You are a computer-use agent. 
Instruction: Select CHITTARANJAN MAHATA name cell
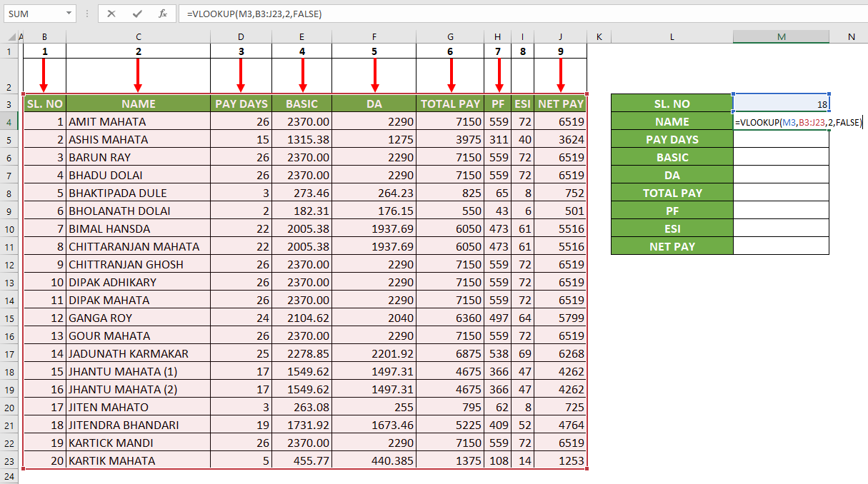click(138, 246)
